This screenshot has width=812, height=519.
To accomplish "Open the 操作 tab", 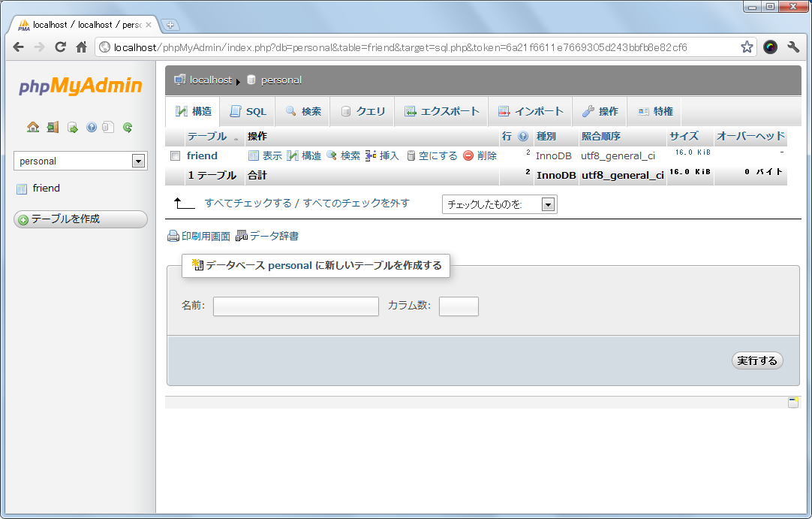I will coord(600,111).
